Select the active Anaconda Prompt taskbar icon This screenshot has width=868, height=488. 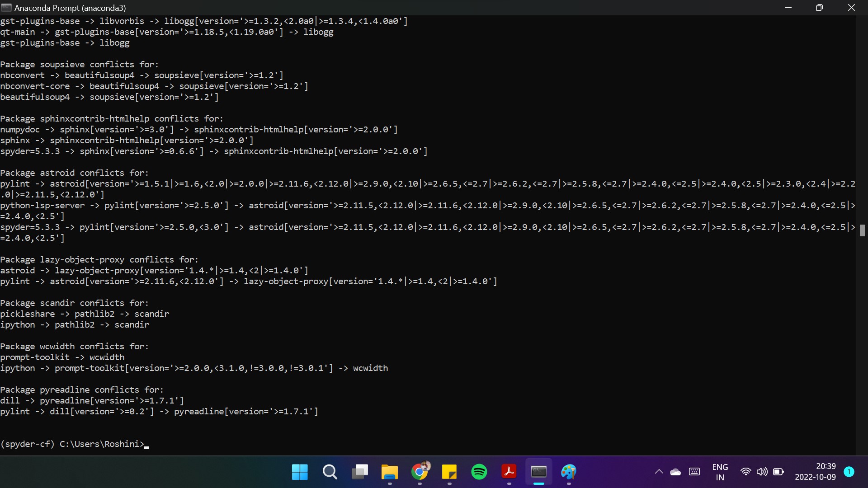(x=539, y=472)
